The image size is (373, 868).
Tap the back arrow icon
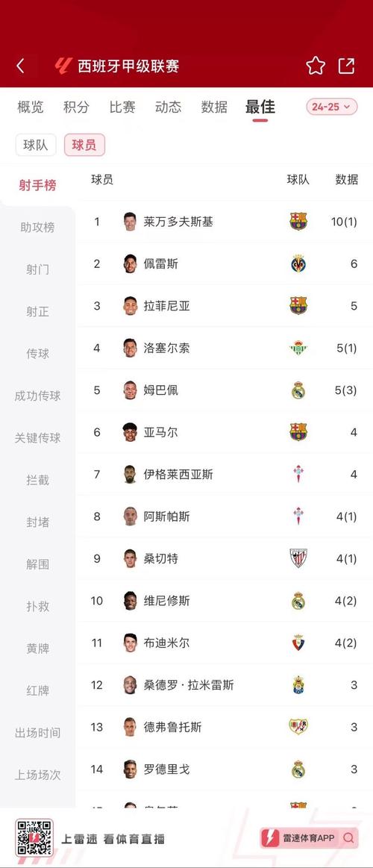[20, 66]
